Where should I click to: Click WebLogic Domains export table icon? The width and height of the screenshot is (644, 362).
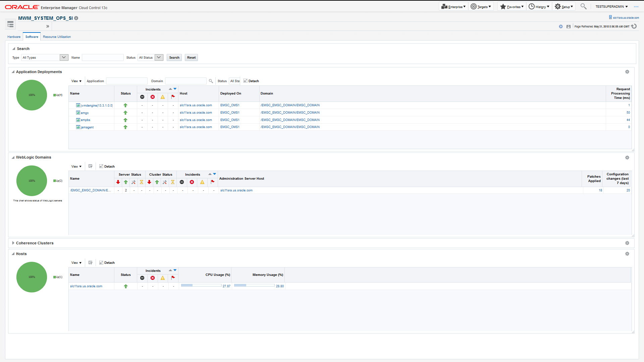click(90, 166)
